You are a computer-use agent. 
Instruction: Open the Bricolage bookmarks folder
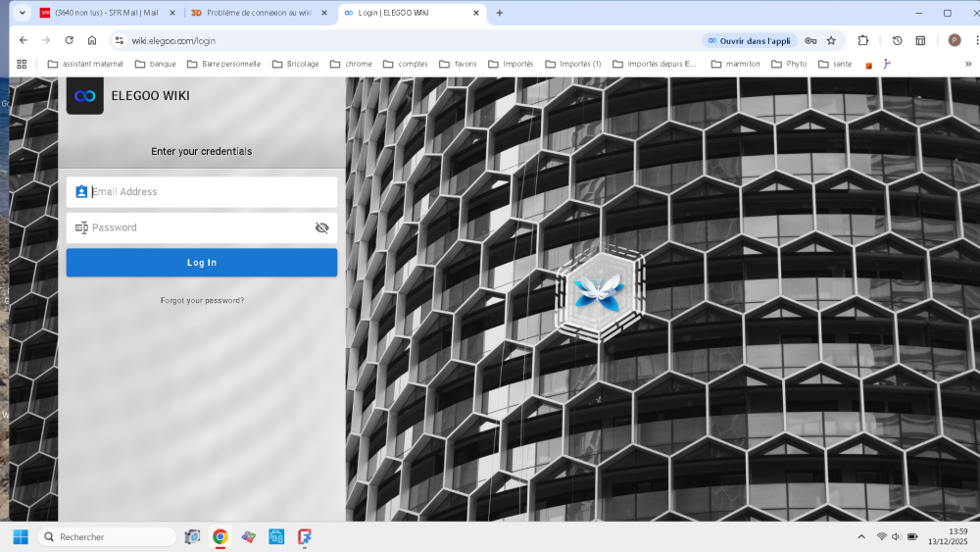pyautogui.click(x=296, y=64)
